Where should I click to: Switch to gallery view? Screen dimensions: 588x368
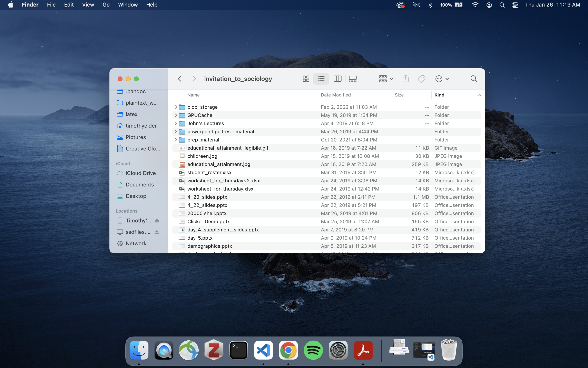(x=353, y=79)
